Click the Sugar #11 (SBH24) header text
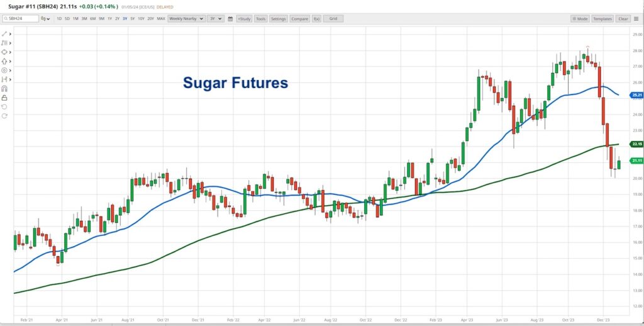 [33, 7]
